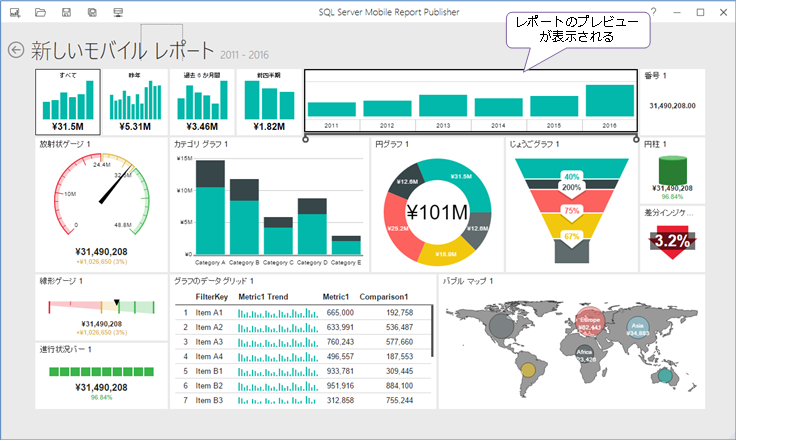Image resolution: width=800 pixels, height=441 pixels.
Task: Select the Item A2 row in data grid
Action: coord(303,327)
